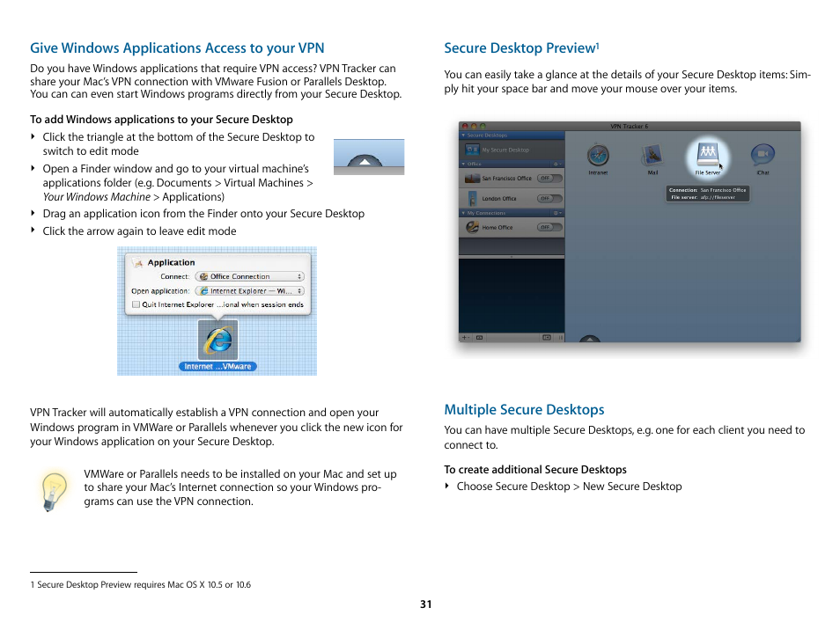This screenshot has height=637, width=840.
Task: Click To add Windows applications to your Secure Desktop subheading
Action: [x=161, y=120]
